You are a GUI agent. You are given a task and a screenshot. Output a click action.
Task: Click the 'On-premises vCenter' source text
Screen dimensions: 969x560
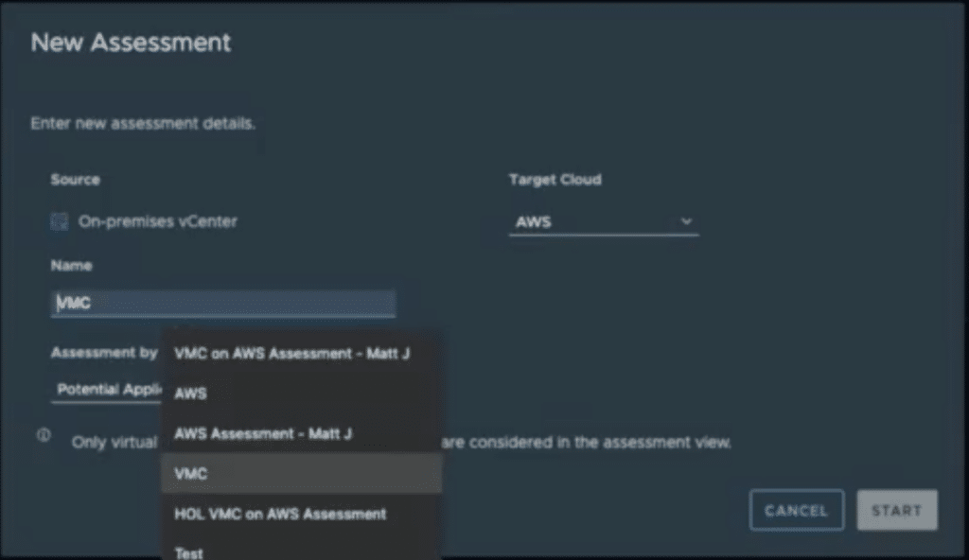pyautogui.click(x=158, y=221)
